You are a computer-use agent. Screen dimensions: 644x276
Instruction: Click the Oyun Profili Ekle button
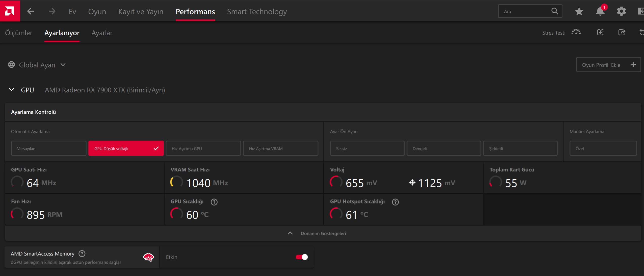pos(608,65)
